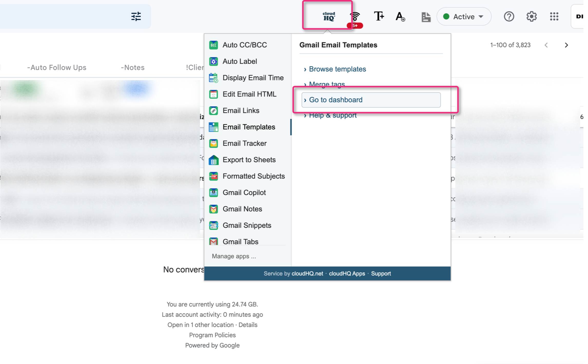Open Manage apps link
The width and height of the screenshot is (588, 364).
pos(234,256)
